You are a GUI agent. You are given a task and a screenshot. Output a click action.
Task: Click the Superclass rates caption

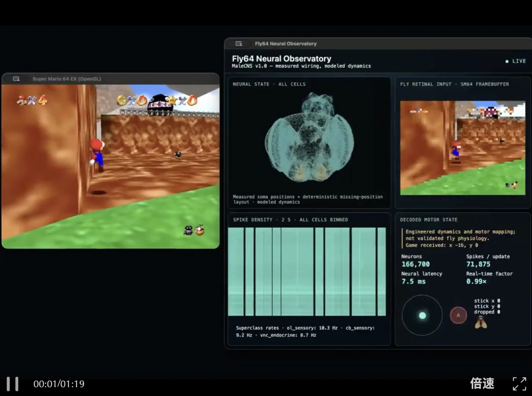pos(305,331)
